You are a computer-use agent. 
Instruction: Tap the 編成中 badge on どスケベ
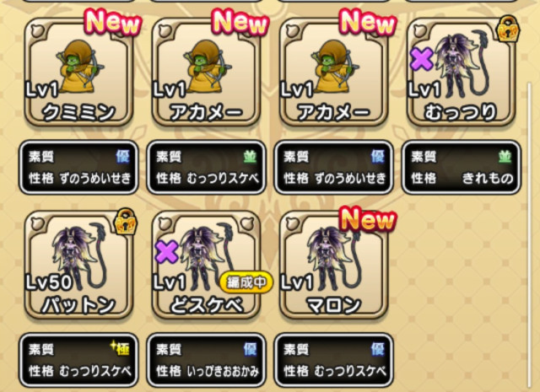coord(246,283)
